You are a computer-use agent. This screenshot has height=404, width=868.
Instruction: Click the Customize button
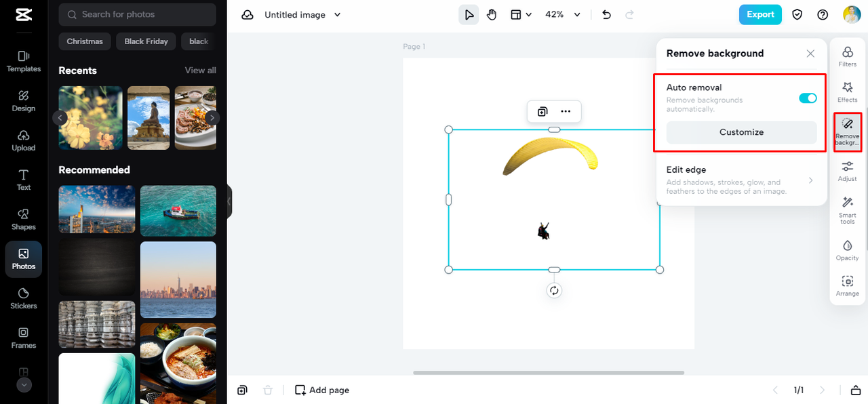click(741, 132)
